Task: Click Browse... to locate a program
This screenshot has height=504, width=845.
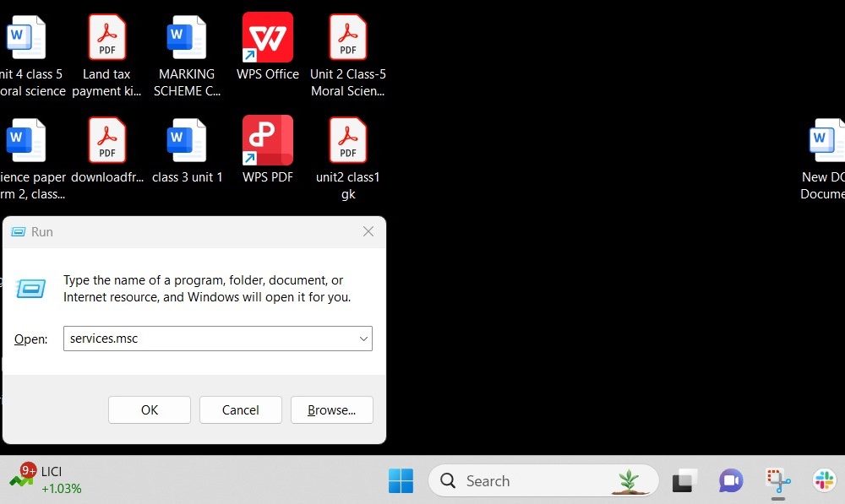Action: click(331, 410)
